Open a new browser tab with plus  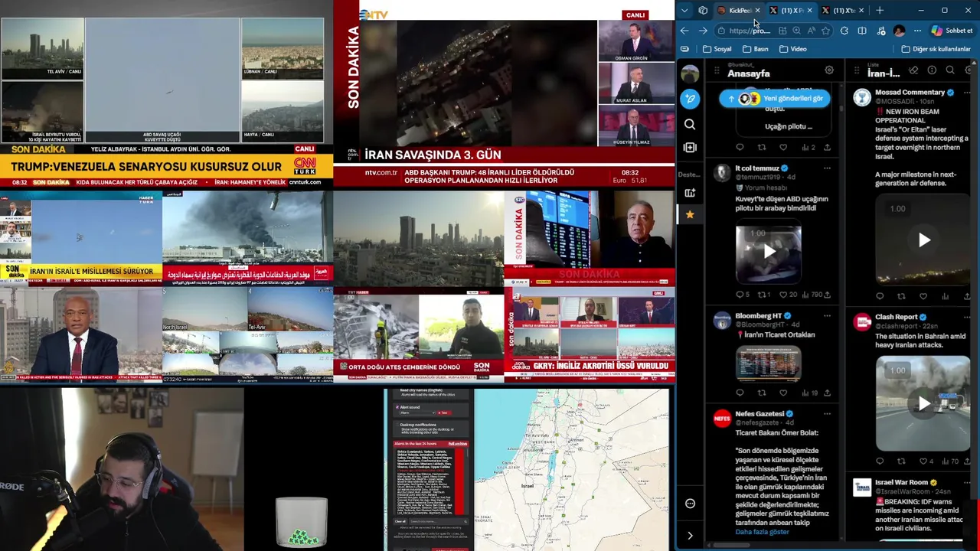879,11
